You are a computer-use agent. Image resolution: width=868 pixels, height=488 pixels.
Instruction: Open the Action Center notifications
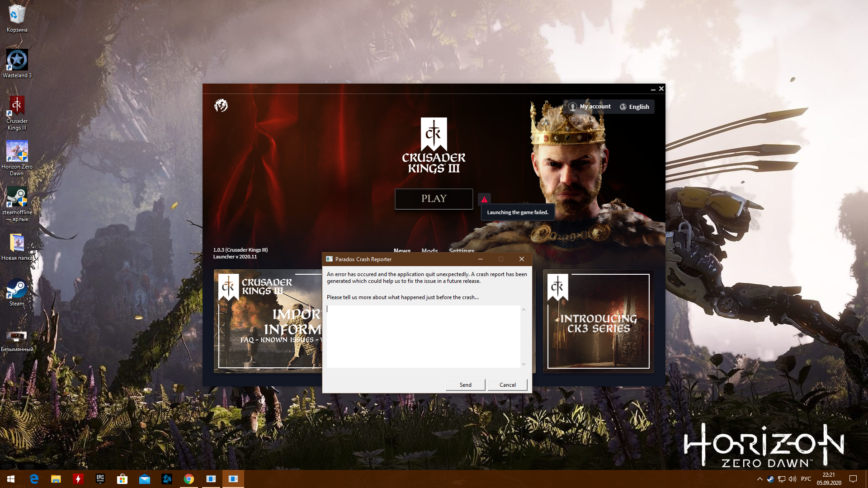pyautogui.click(x=853, y=479)
